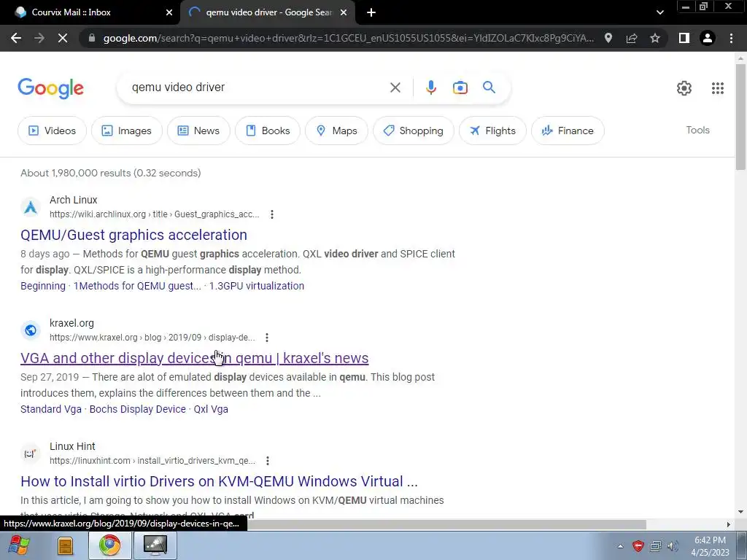Show hidden system tray icons
The image size is (747, 560).
point(620,546)
